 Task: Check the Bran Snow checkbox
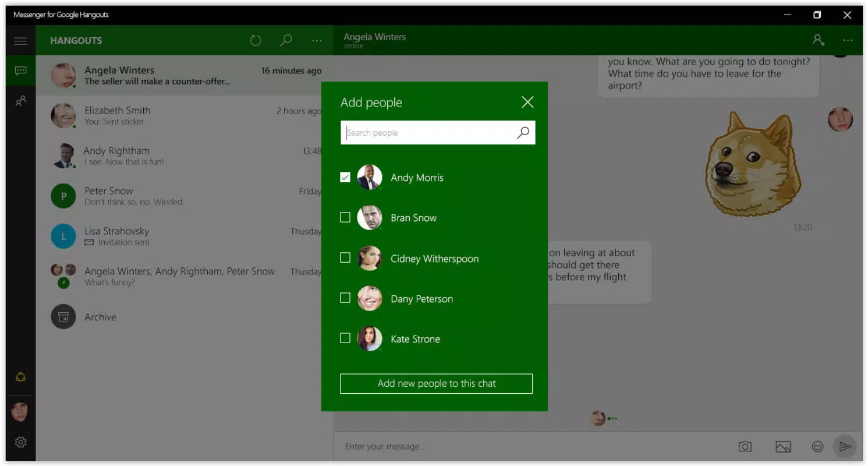coord(345,217)
